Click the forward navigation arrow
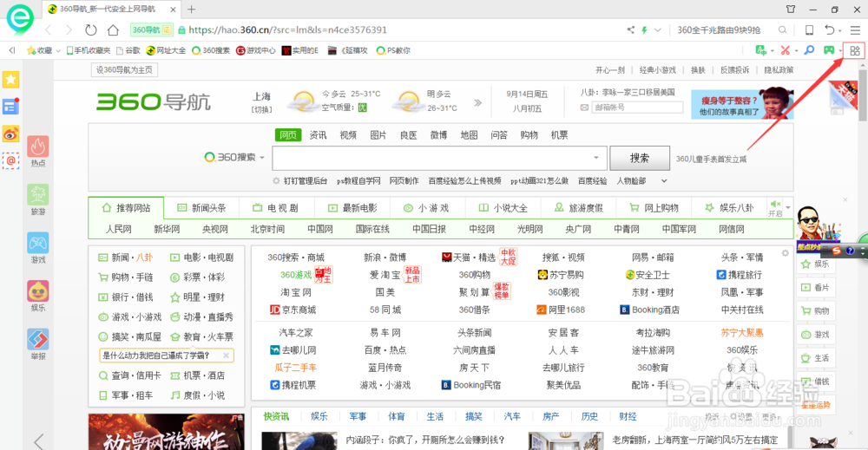 click(69, 29)
